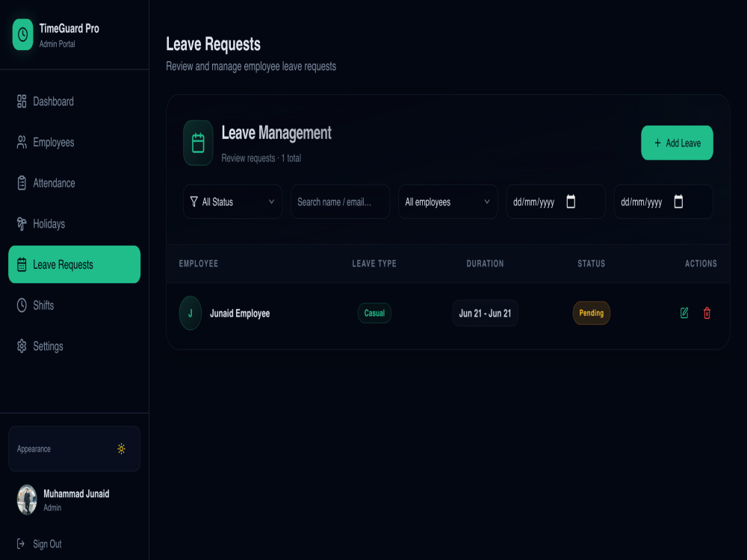Open the All employees dropdown
Image resolution: width=747 pixels, height=560 pixels.
click(x=447, y=202)
